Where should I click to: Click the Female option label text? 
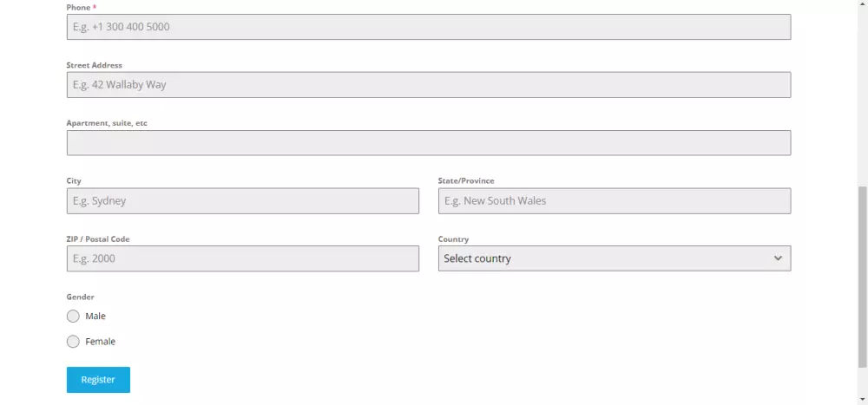(100, 342)
